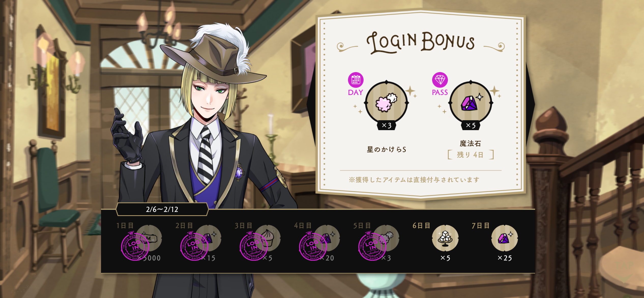Click the 残り 4日 remaining days label
This screenshot has width=644, height=298.
(x=471, y=155)
